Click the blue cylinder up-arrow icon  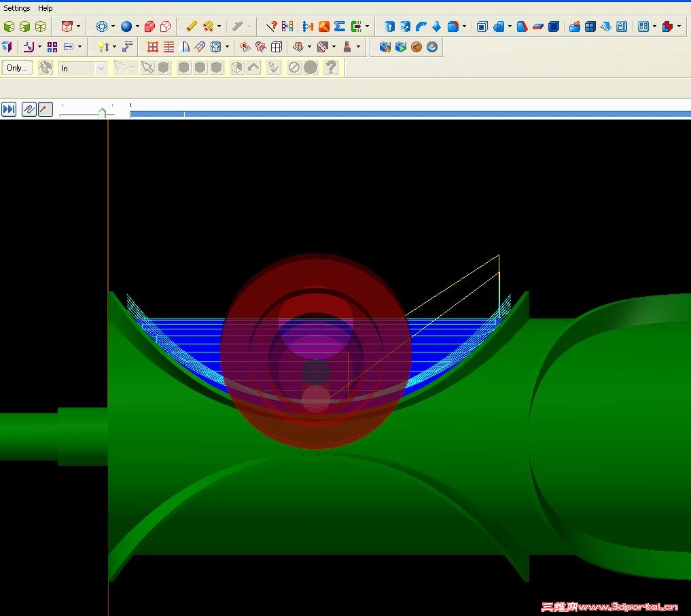coord(389,26)
